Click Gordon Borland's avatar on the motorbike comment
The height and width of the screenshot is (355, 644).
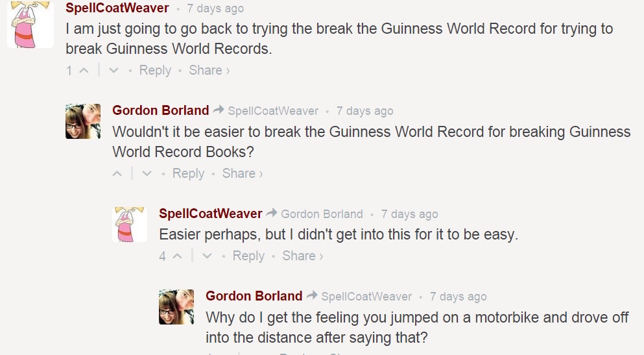[176, 307]
